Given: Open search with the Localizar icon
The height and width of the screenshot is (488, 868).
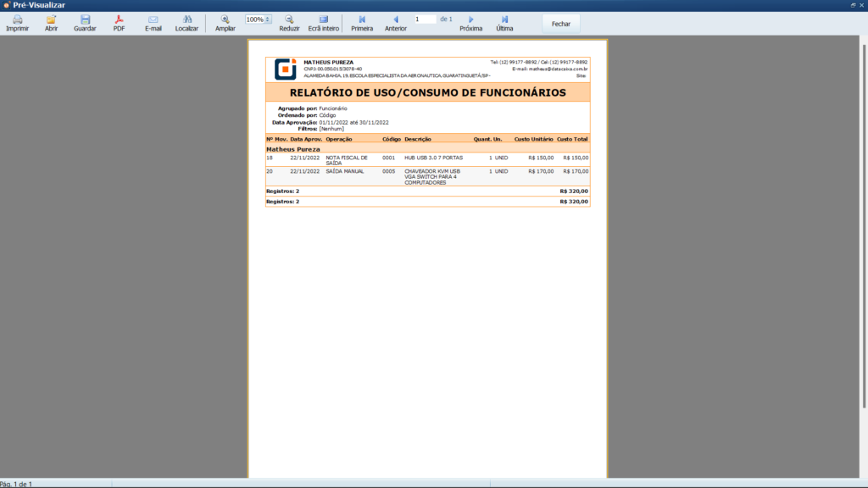Looking at the screenshot, I should tap(188, 21).
